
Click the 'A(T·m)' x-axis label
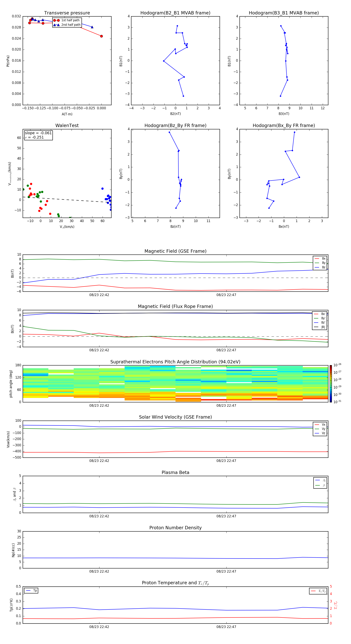tap(67, 114)
